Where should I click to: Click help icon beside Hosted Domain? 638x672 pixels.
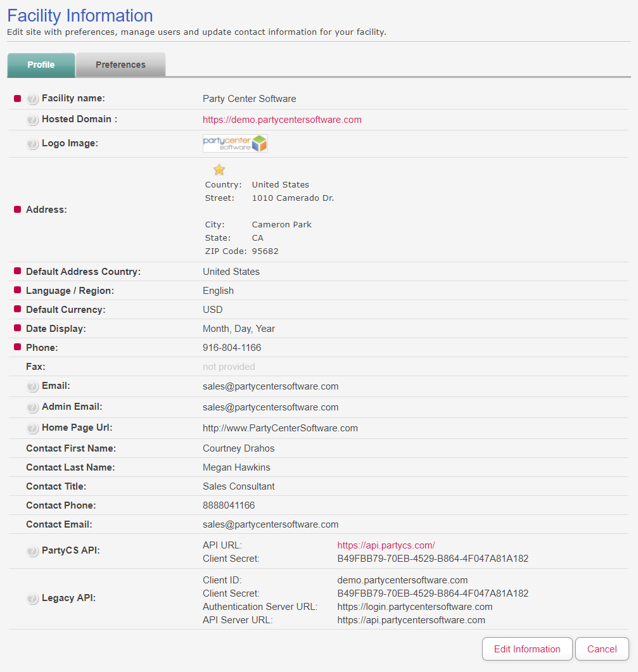[x=32, y=120]
